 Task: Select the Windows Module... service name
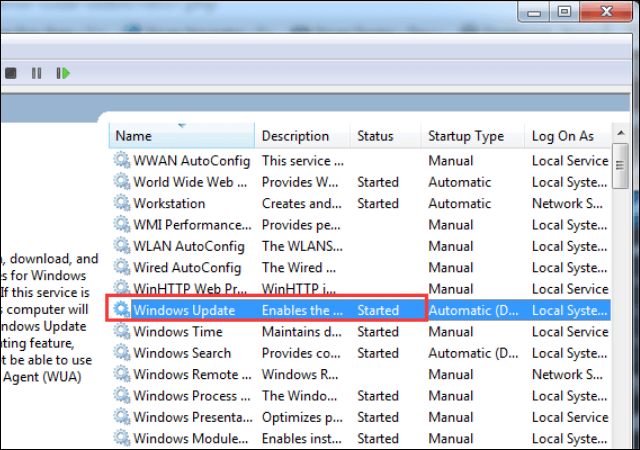[x=191, y=438]
